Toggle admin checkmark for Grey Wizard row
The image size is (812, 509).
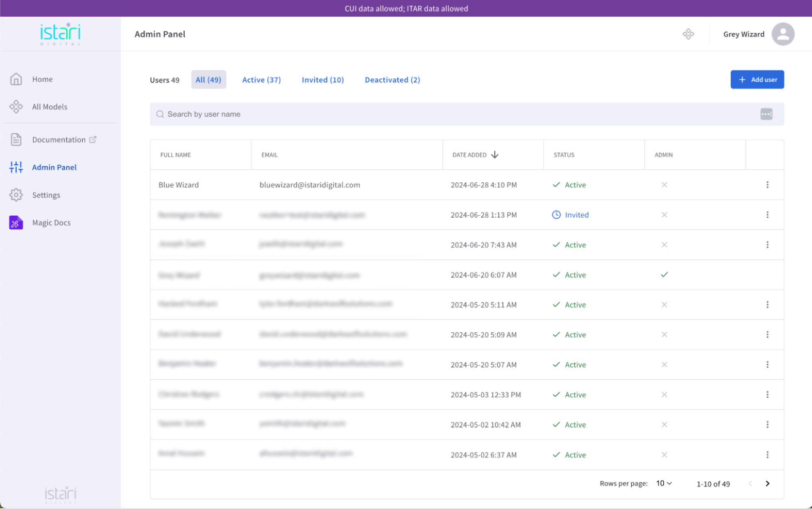click(664, 275)
